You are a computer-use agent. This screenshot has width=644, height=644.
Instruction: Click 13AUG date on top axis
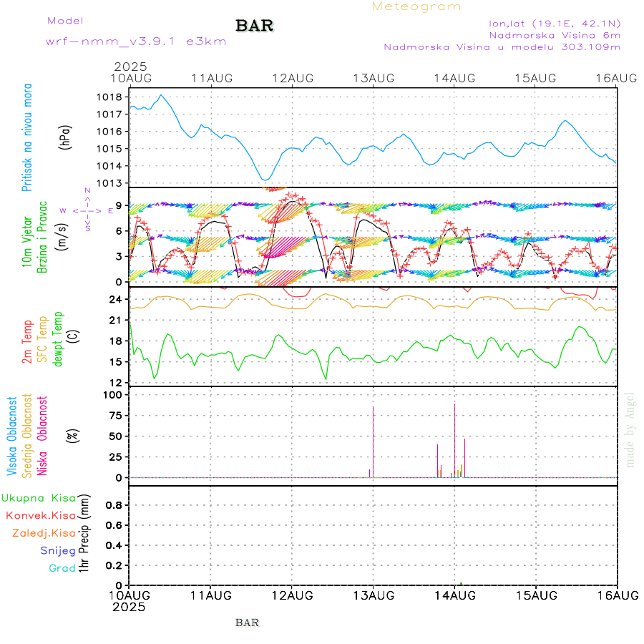[x=373, y=78]
